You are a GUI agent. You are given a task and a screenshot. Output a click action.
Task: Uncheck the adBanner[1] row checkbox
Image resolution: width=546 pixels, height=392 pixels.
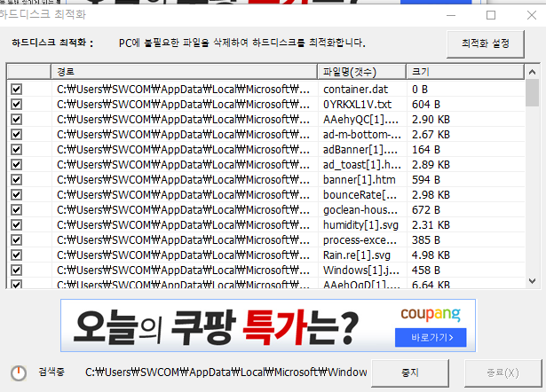coord(16,150)
